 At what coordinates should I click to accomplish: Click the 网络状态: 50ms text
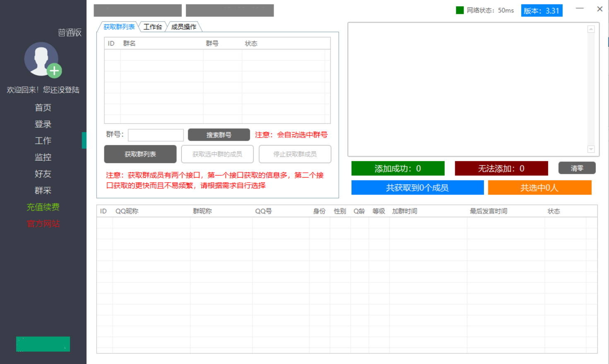click(x=490, y=10)
